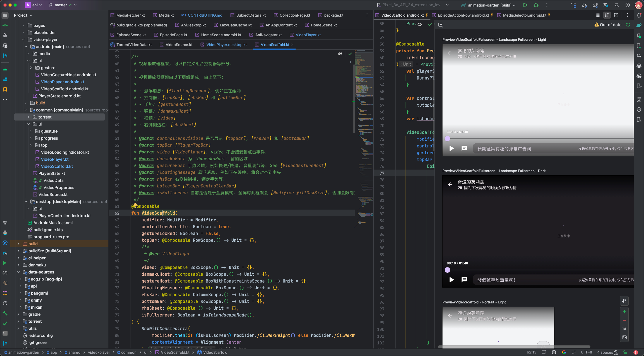Zoom in the Compose preview

pos(624,312)
